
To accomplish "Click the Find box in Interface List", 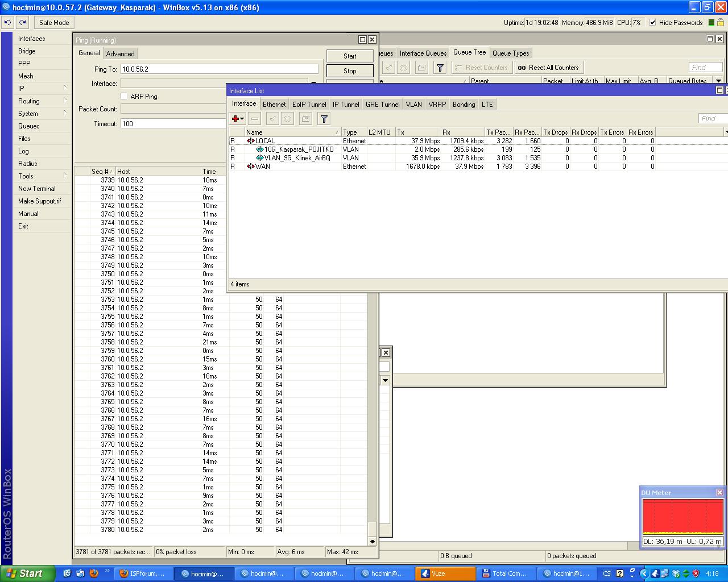I will pyautogui.click(x=713, y=118).
